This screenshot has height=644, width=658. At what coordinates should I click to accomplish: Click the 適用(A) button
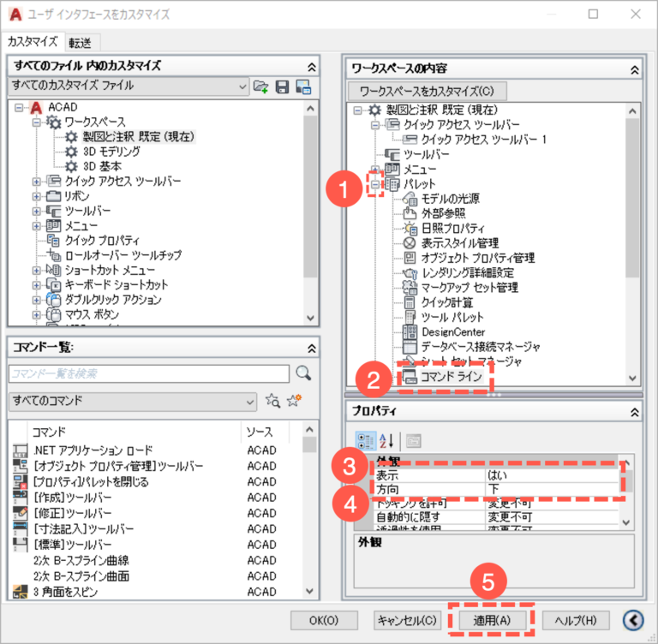tap(492, 620)
